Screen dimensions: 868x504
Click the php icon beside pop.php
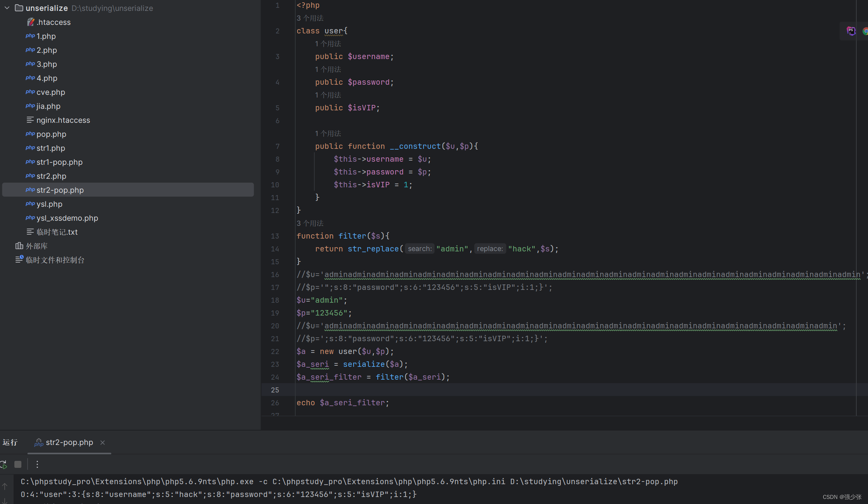click(x=30, y=134)
